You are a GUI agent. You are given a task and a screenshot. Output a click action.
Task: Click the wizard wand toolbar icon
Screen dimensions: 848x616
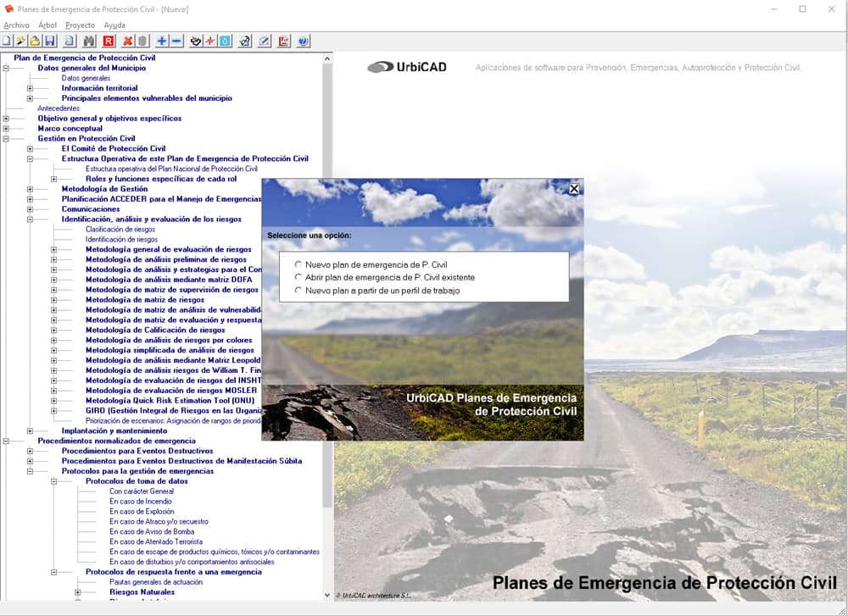20,41
